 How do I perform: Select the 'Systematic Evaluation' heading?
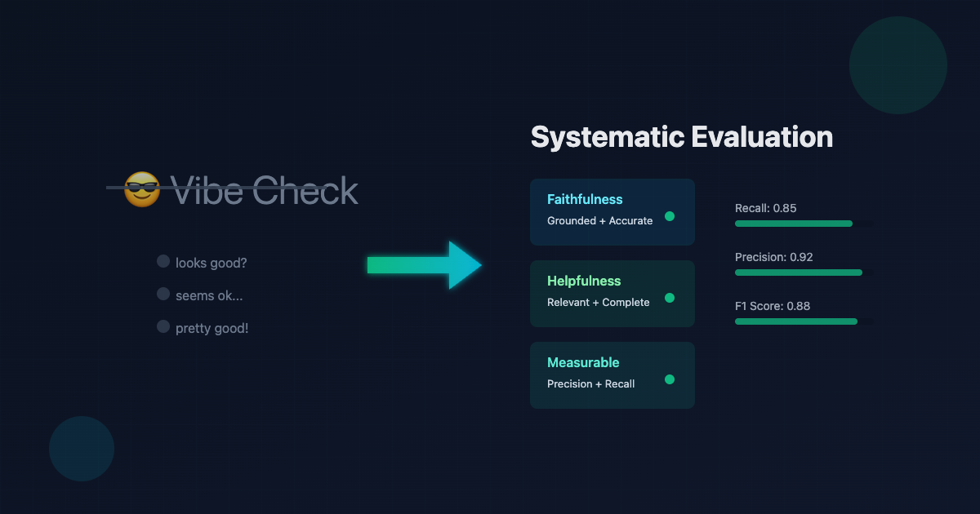point(682,137)
